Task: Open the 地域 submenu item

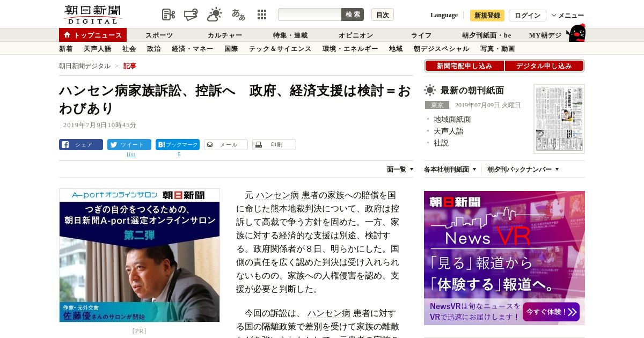Action: coord(396,49)
